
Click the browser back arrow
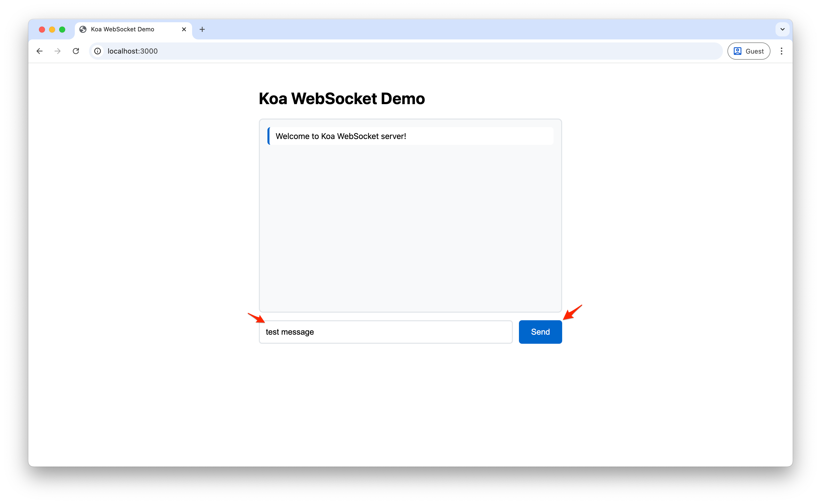(x=40, y=51)
